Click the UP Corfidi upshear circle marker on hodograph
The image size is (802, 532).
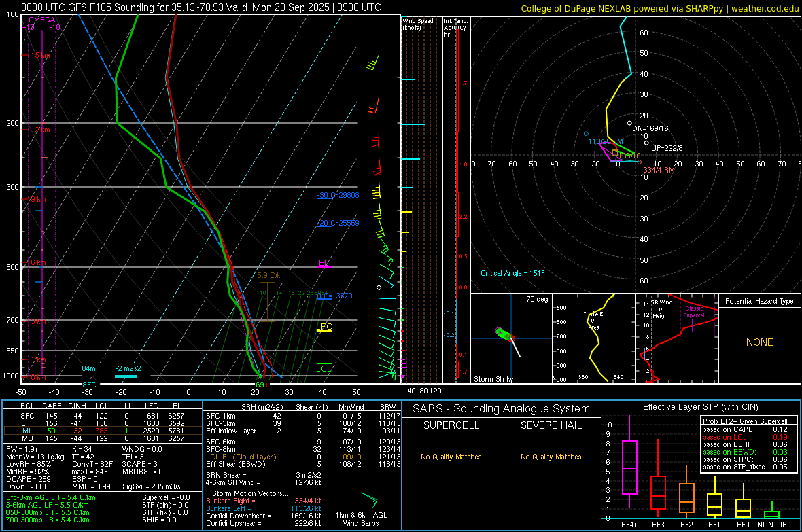[x=646, y=143]
